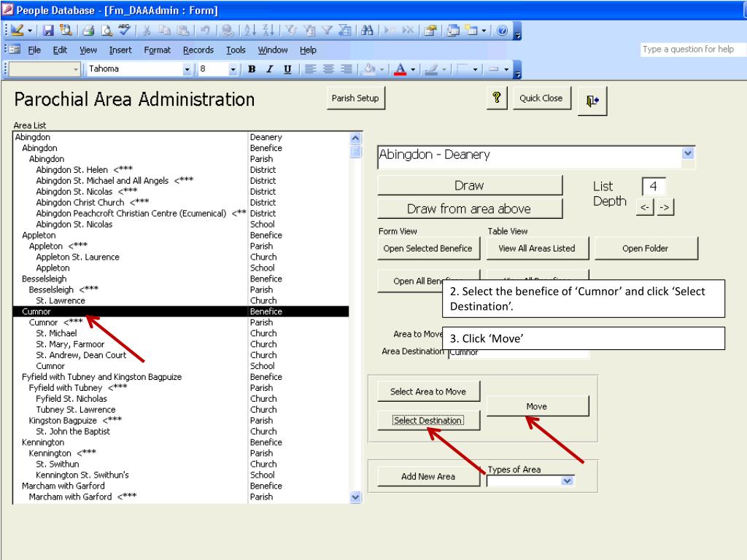Open the View icon dropdown arrow
Screen dimensions: 747x560
click(29, 31)
